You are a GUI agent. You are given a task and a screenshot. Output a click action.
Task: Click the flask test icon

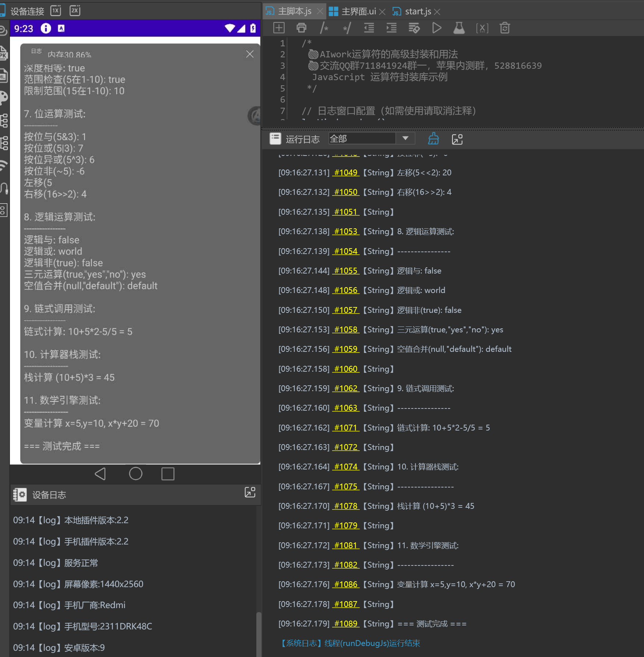[x=459, y=28]
